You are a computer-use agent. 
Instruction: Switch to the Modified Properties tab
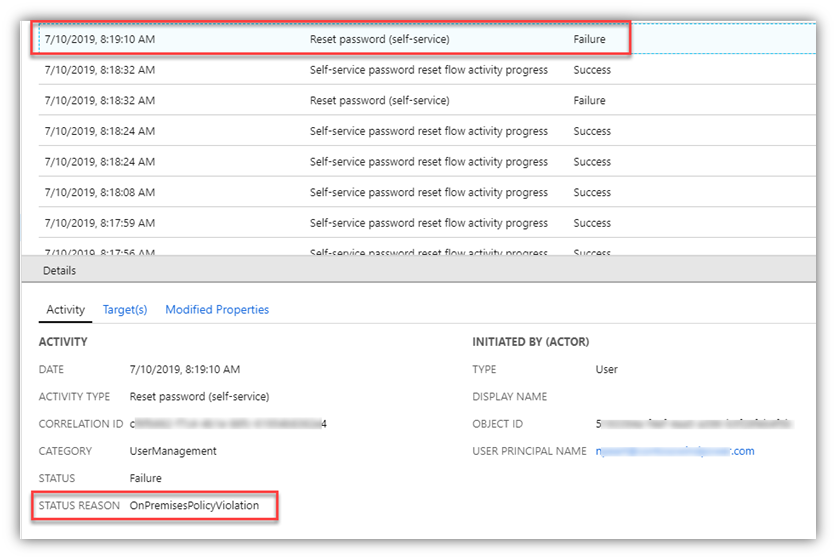tap(217, 310)
